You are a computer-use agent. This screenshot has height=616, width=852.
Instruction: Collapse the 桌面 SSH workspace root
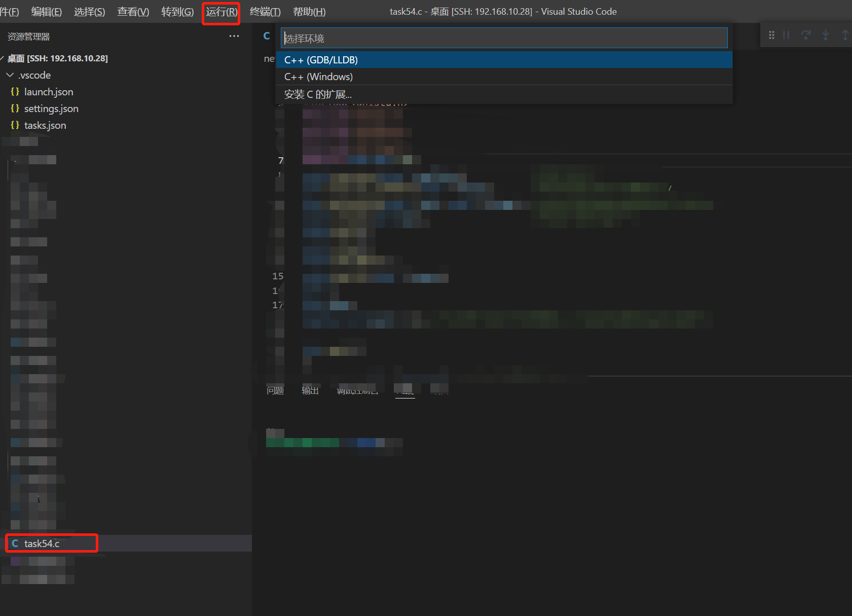[3, 58]
